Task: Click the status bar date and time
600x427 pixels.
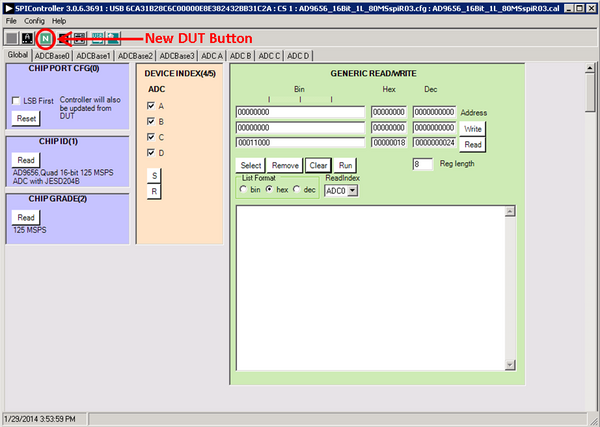Action: click(x=40, y=419)
